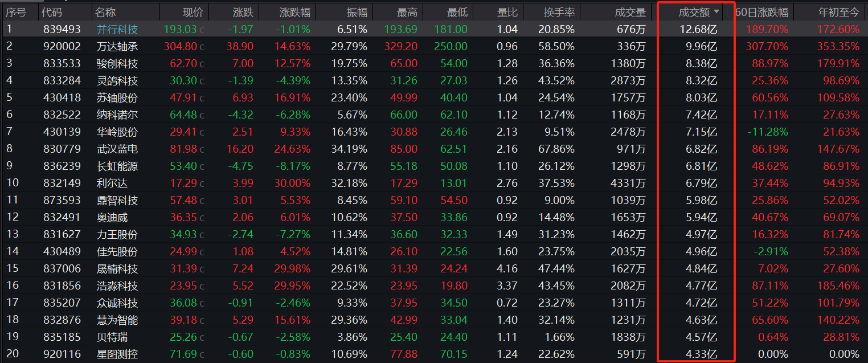
Task: Select 60-day change 307.70%
Action: point(767,46)
